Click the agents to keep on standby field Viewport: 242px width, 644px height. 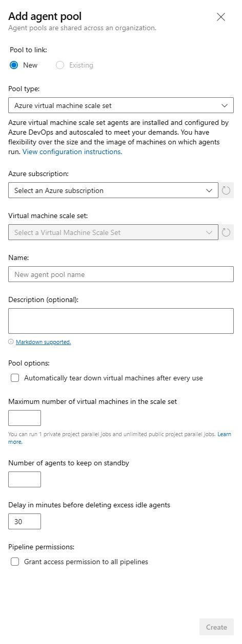coord(25,479)
